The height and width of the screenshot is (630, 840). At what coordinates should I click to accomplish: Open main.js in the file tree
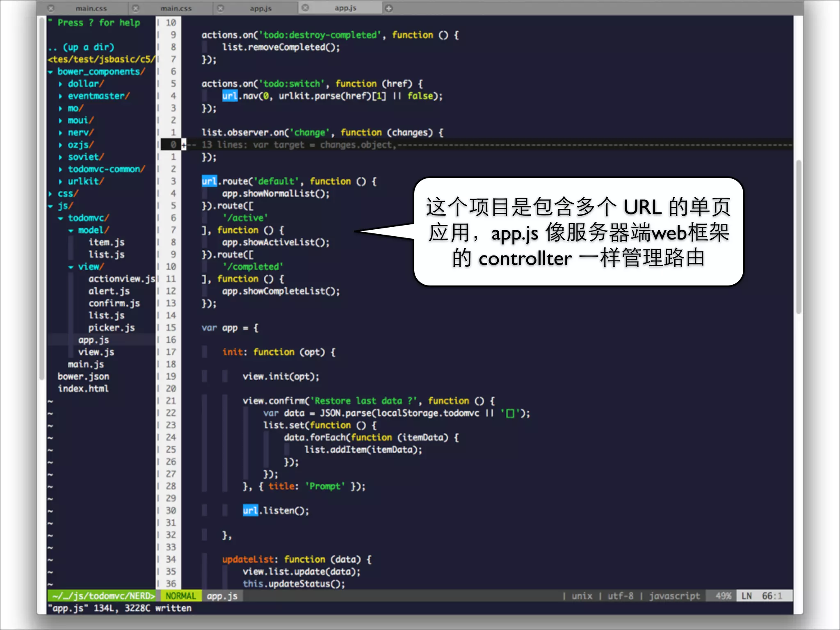coord(86,364)
